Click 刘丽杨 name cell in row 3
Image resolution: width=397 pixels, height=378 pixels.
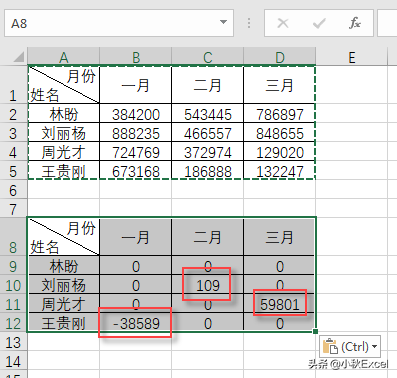(64, 132)
